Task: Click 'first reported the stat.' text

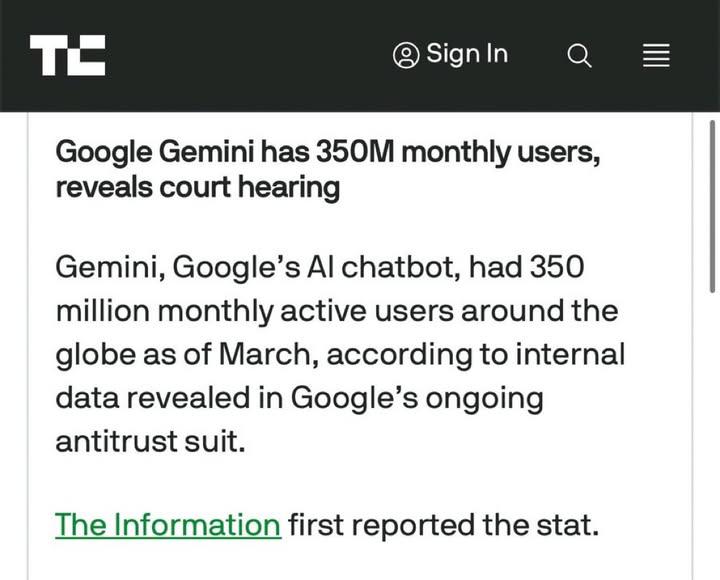Action: tap(443, 524)
